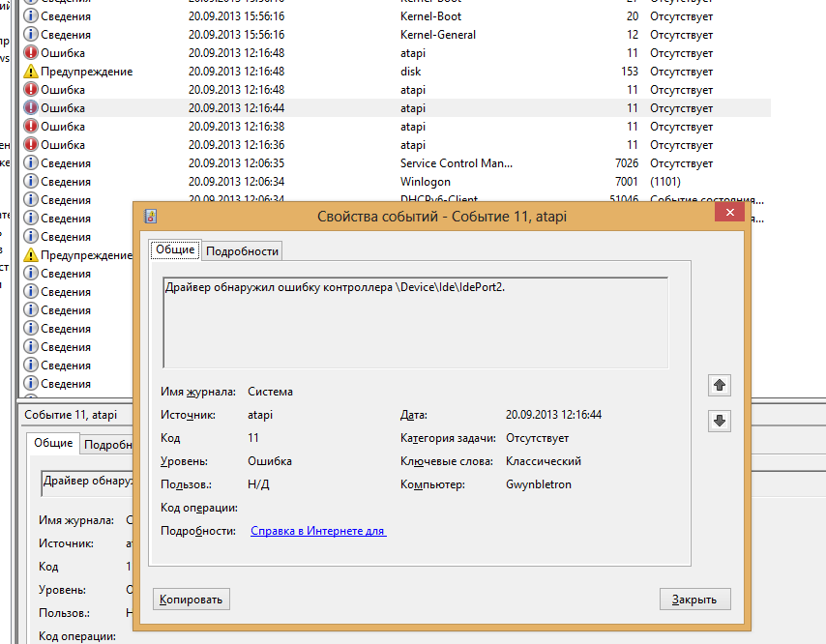Viewport: 826px width, 644px height.
Task: Click event ID 153 cell
Action: click(x=630, y=72)
